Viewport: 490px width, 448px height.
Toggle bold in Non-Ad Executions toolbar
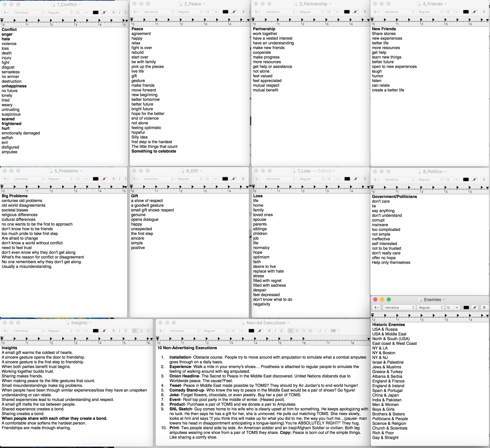(x=269, y=331)
